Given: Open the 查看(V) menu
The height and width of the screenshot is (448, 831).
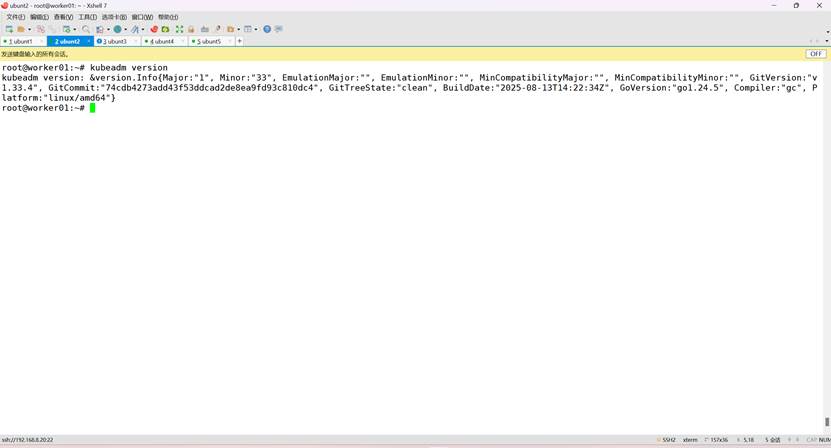Looking at the screenshot, I should (63, 17).
